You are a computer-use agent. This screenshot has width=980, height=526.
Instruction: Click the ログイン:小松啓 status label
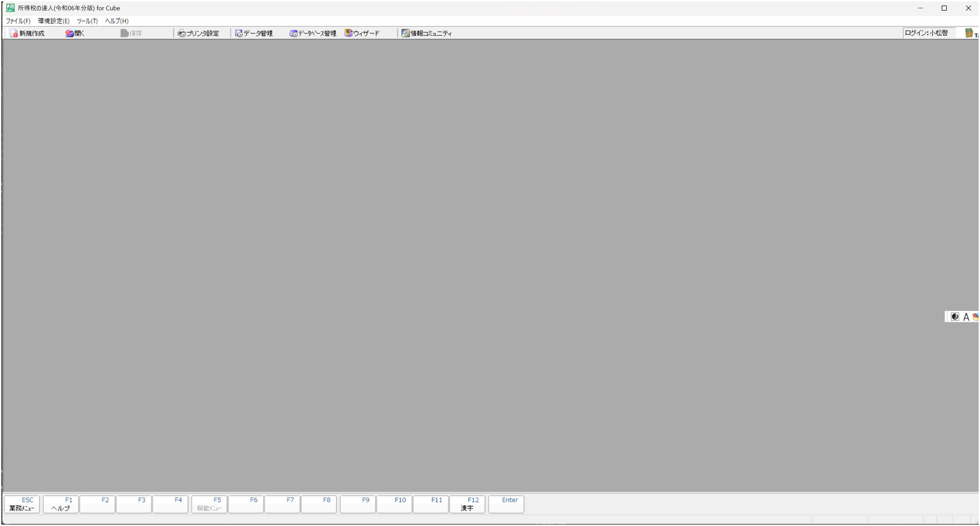[926, 33]
